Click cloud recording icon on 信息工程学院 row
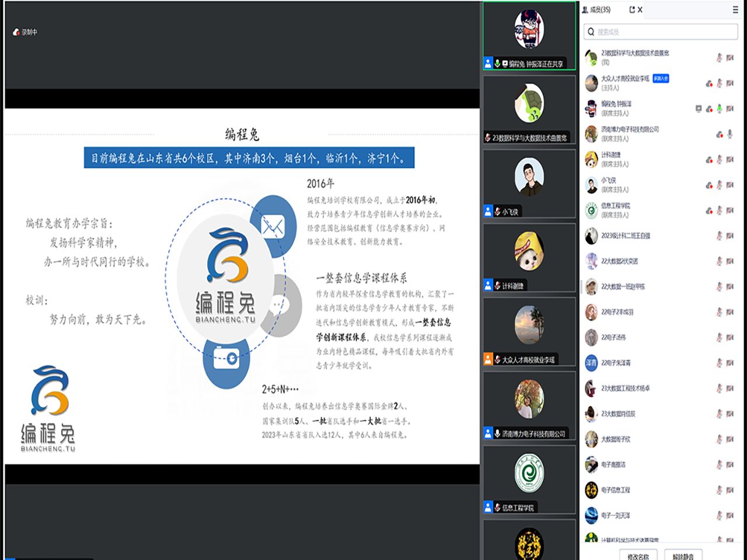 pos(709,210)
